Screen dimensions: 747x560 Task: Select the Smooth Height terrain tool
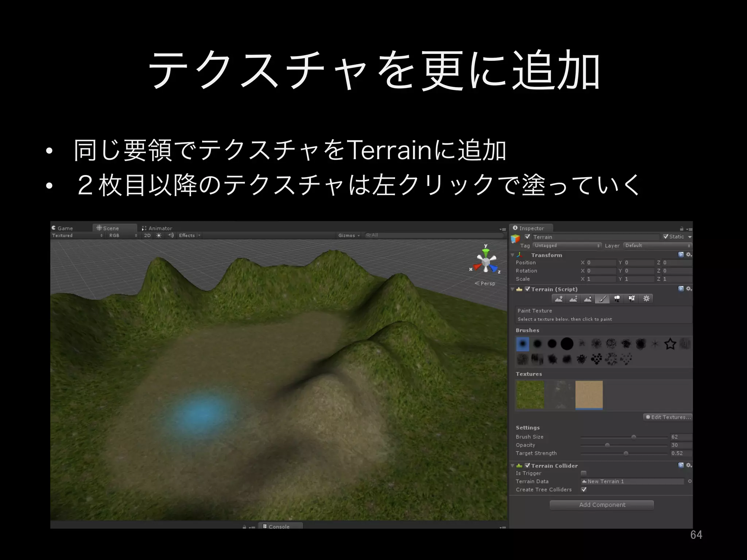(x=588, y=299)
